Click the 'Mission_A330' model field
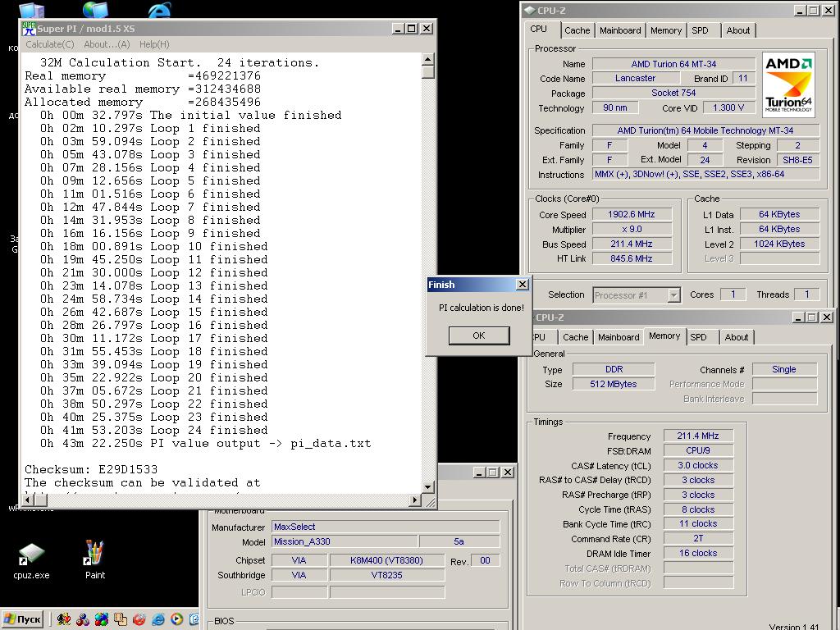The image size is (840, 630). [345, 541]
